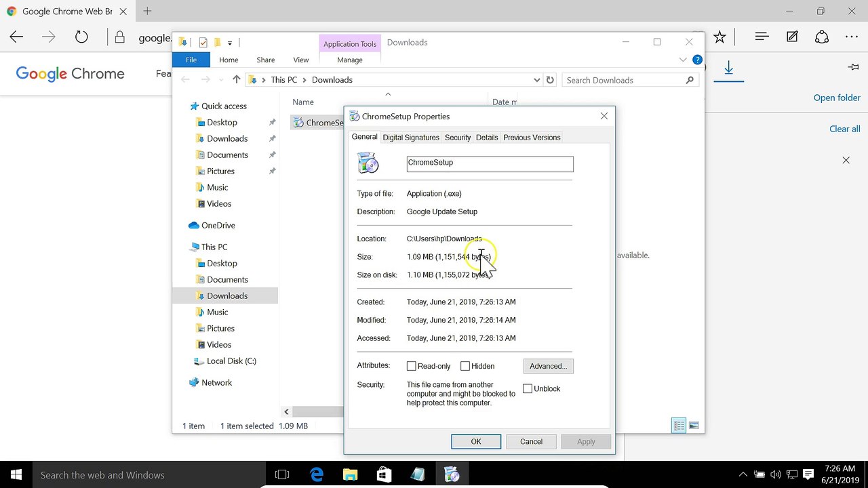The height and width of the screenshot is (488, 868).
Task: Select Network in navigation pane
Action: [216, 382]
